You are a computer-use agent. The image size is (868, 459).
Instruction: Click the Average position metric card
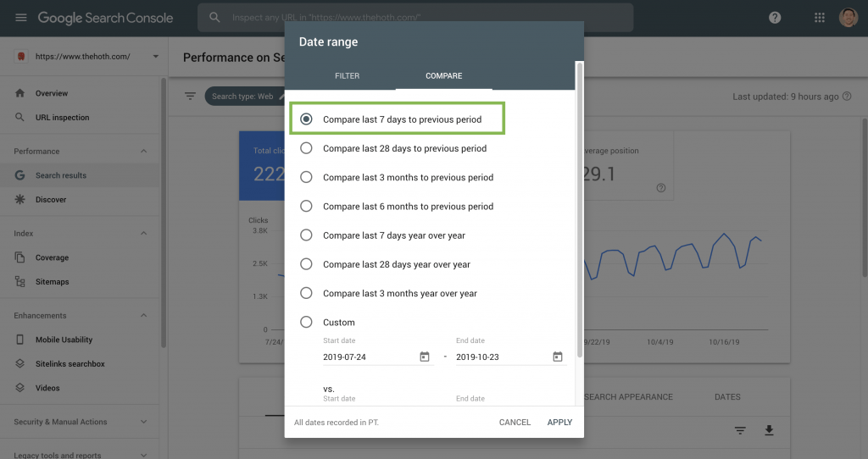(x=628, y=166)
